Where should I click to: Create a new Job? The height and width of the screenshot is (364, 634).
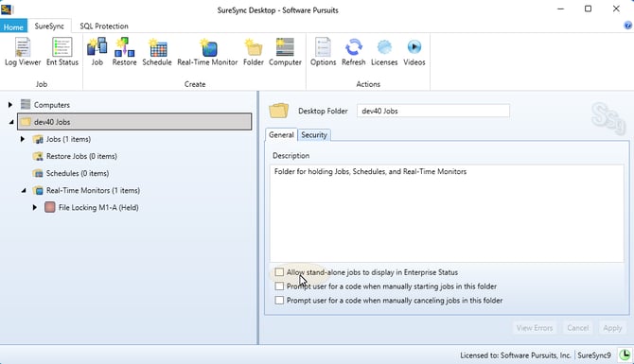pyautogui.click(x=97, y=52)
